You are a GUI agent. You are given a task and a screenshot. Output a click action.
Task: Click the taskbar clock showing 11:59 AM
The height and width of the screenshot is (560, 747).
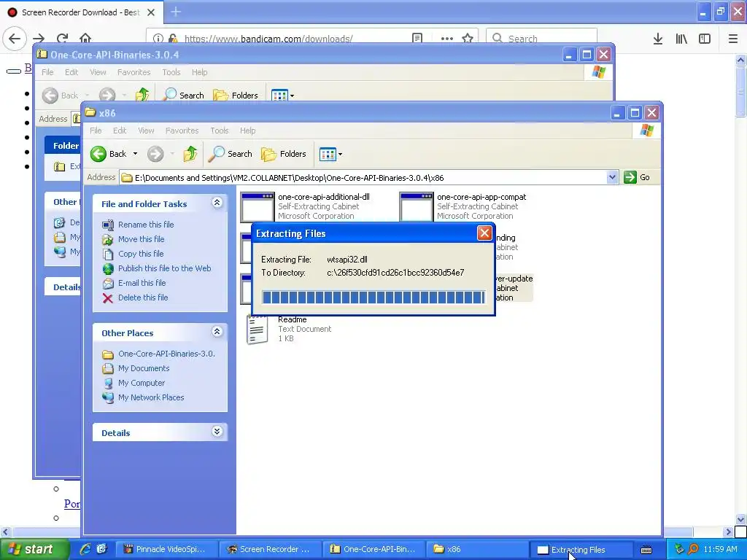(720, 549)
